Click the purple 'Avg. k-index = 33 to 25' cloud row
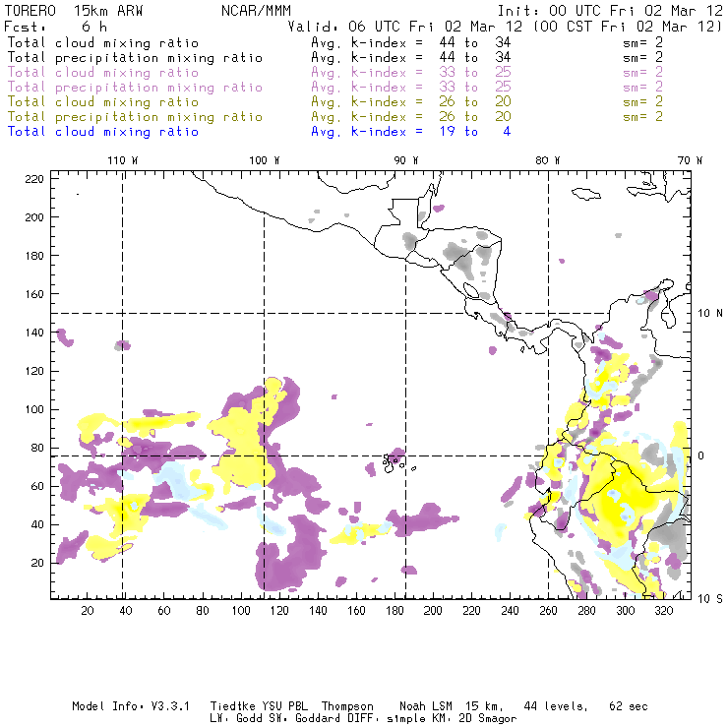Viewport: 728px width, 728px height. coord(411,73)
